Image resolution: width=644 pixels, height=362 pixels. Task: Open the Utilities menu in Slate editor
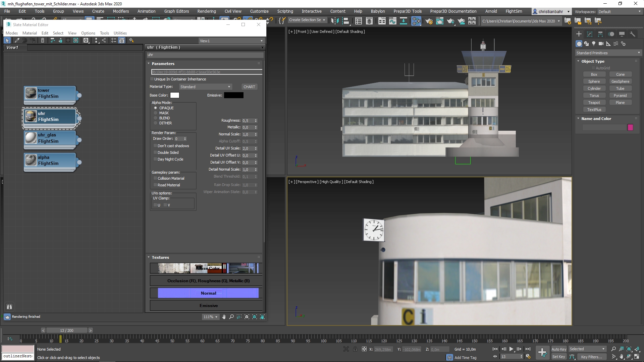(120, 33)
